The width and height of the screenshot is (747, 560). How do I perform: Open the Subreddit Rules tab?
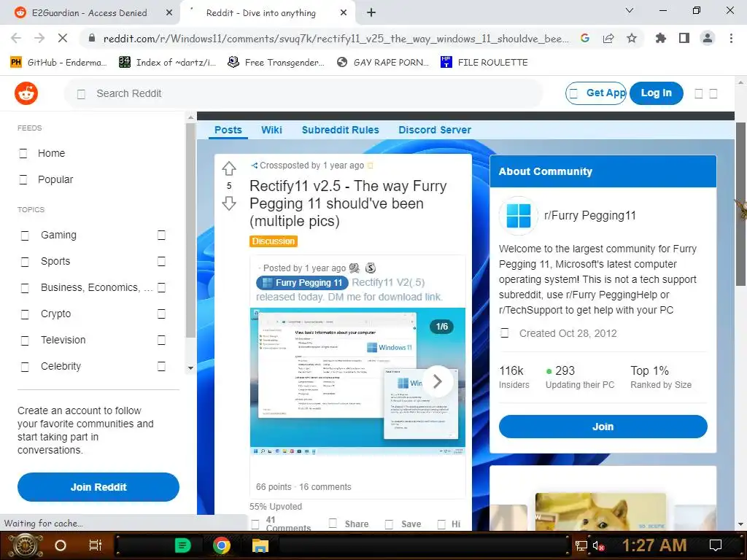[340, 130]
